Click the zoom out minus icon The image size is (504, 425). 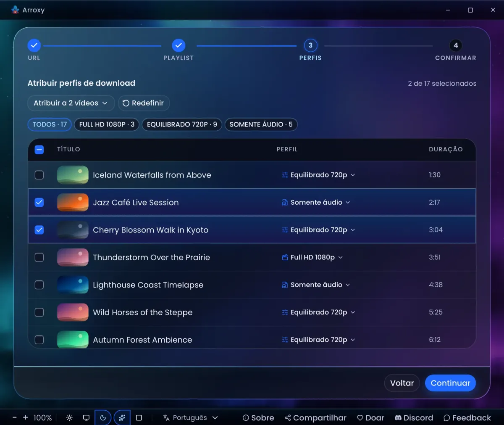click(x=15, y=417)
